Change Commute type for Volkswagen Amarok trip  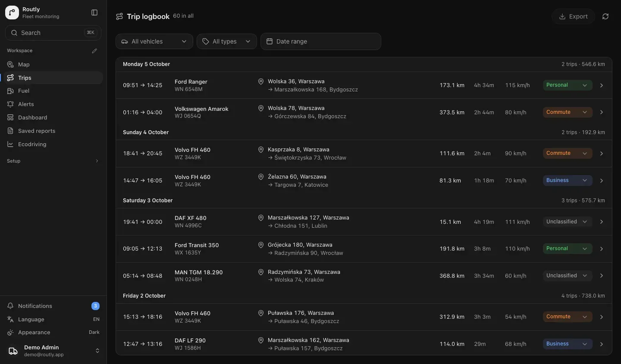[x=568, y=112]
